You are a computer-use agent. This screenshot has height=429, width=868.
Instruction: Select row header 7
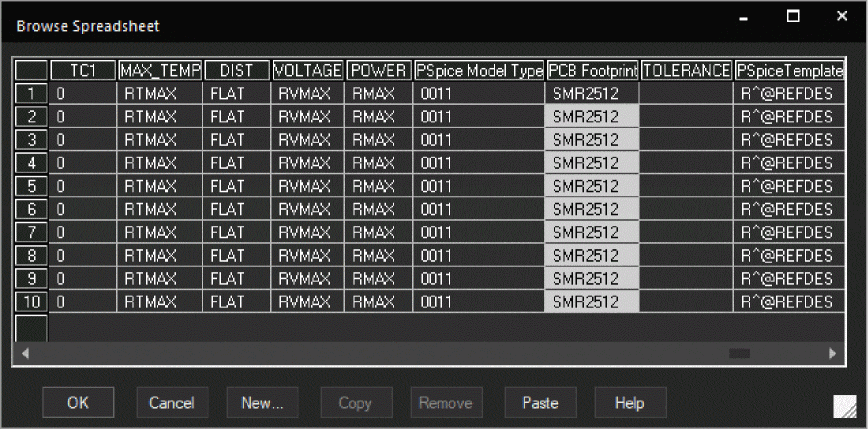(32, 232)
